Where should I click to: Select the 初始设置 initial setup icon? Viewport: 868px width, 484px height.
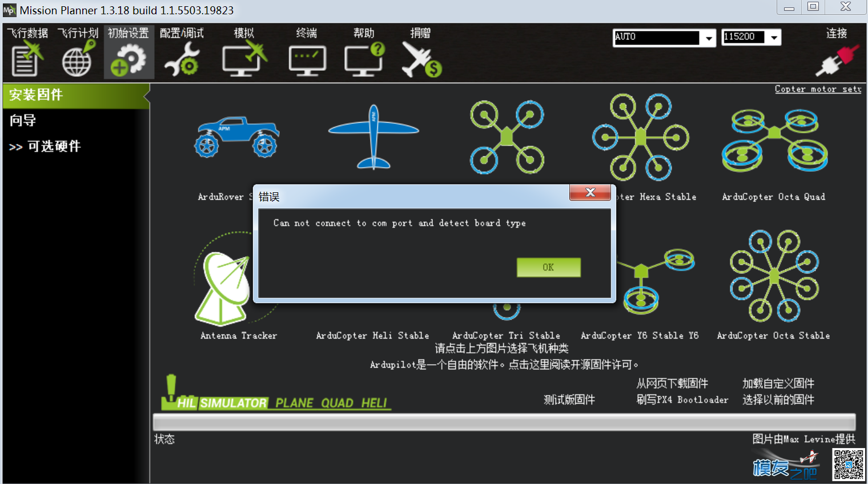pyautogui.click(x=128, y=52)
